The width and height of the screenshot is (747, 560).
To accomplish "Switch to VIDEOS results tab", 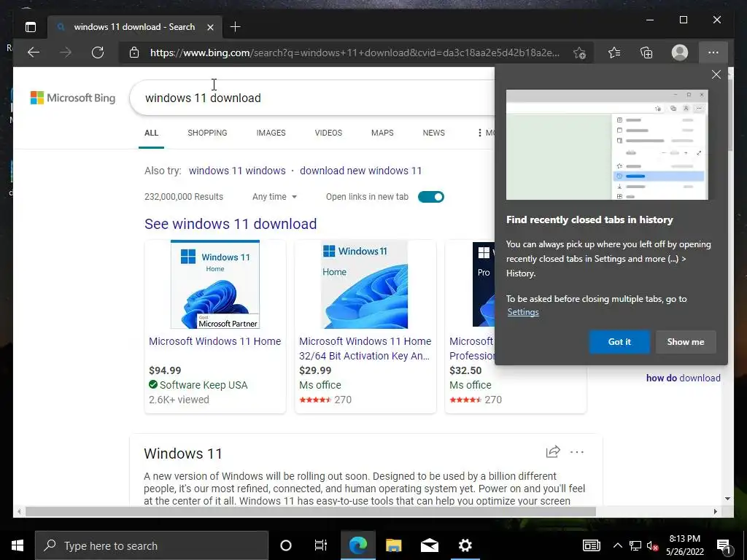I will tap(328, 133).
